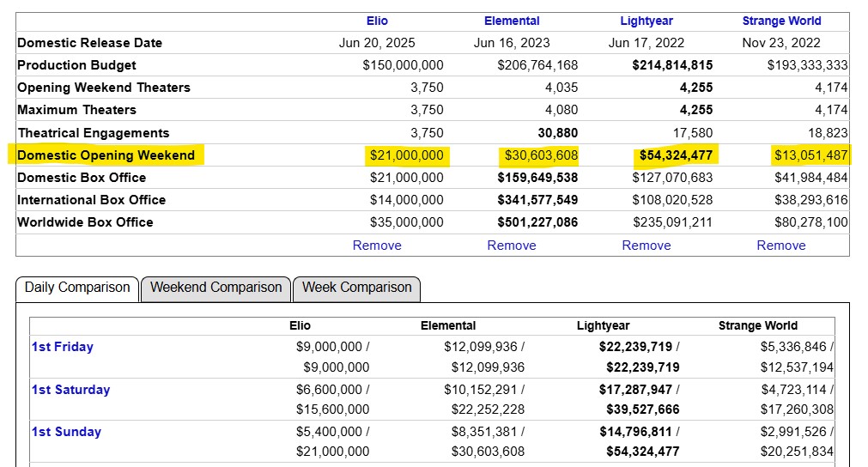
Task: Click Lightyear's 17,580 theatrical engagements
Action: 693,133
